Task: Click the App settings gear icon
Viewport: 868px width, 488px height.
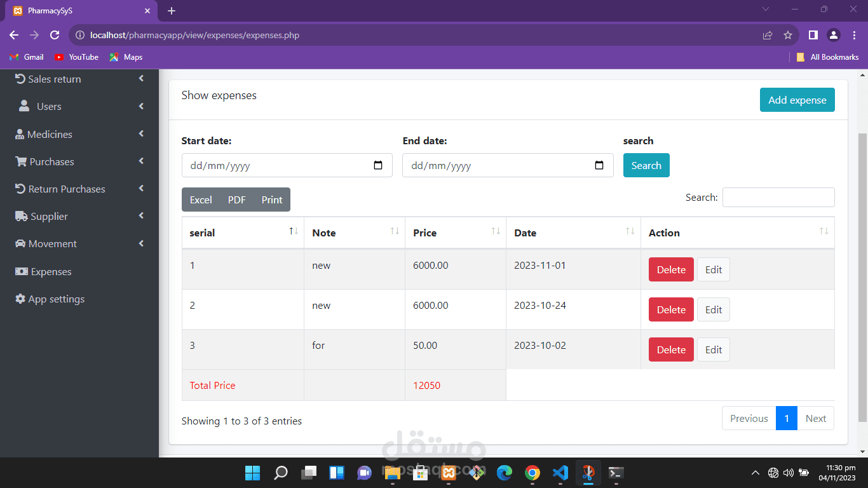Action: point(20,299)
